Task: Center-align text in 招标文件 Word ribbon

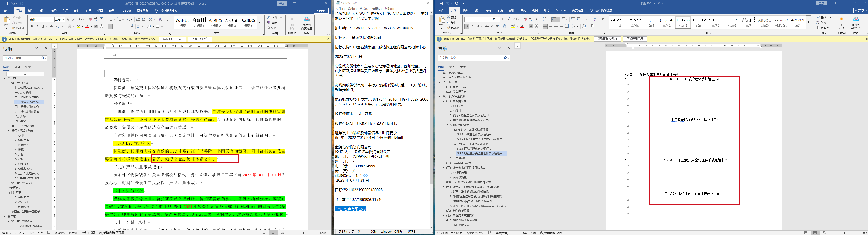Action: [x=116, y=26]
